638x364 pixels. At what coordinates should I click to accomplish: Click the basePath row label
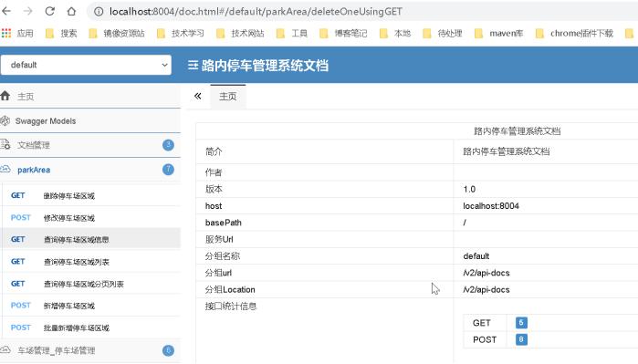[x=224, y=223]
